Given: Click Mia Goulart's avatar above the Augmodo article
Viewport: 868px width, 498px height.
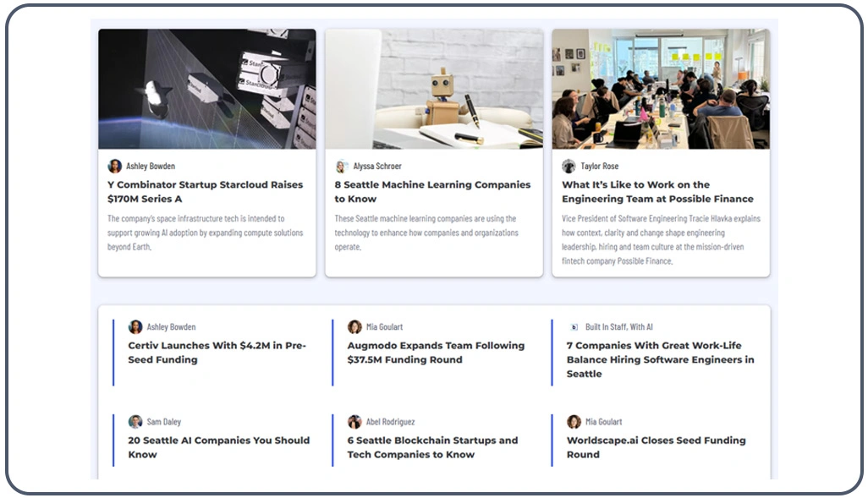Looking at the screenshot, I should [354, 327].
